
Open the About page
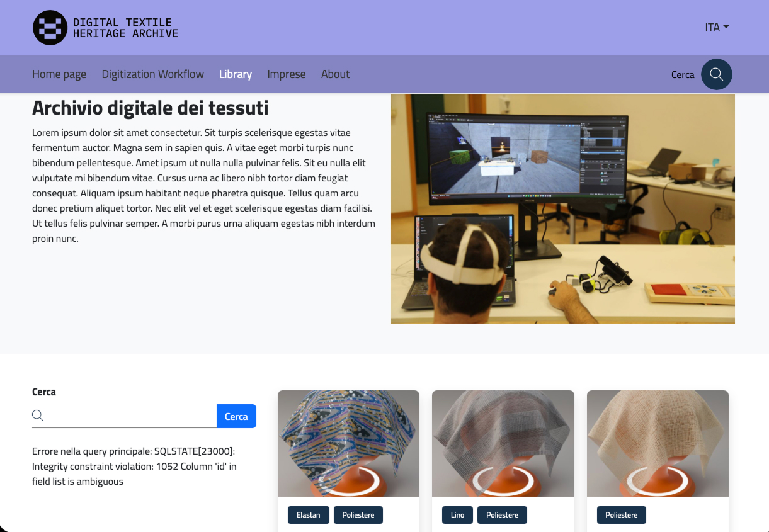pos(335,74)
